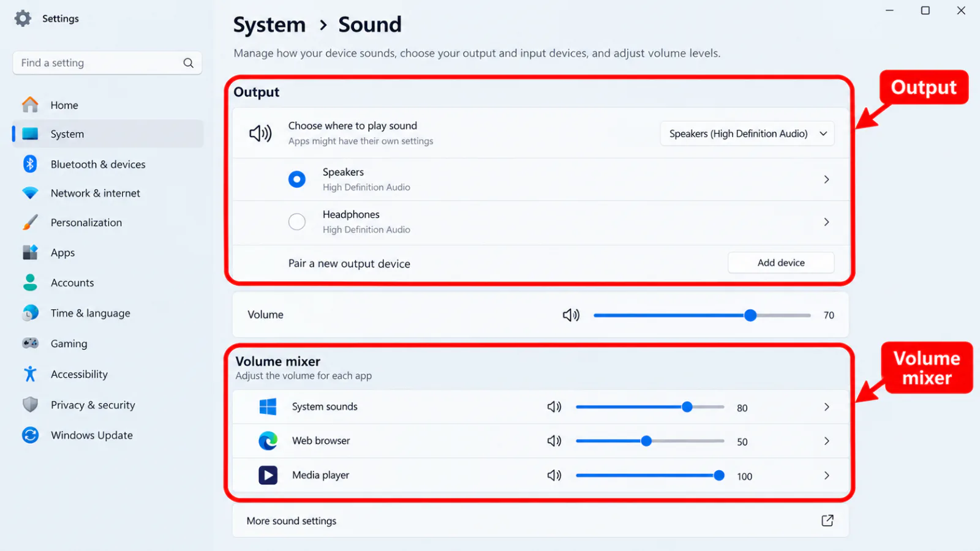This screenshot has height=551, width=980.
Task: Open Speakers (High Definition Audio) dropdown
Action: (747, 133)
